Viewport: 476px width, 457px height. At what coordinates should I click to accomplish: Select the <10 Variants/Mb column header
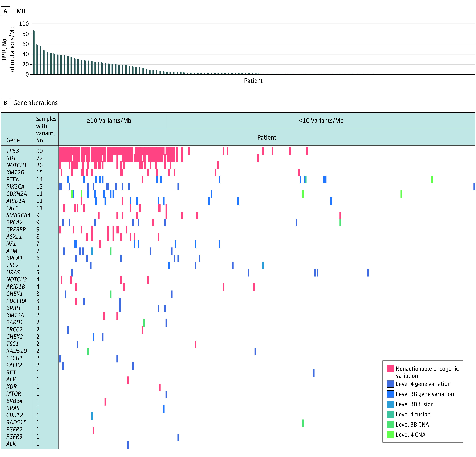(x=321, y=121)
